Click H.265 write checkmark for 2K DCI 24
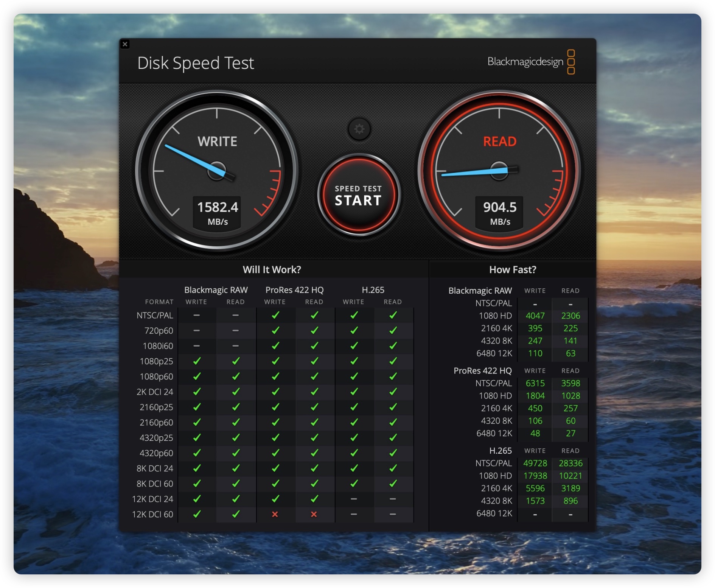This screenshot has width=715, height=588. tap(354, 392)
